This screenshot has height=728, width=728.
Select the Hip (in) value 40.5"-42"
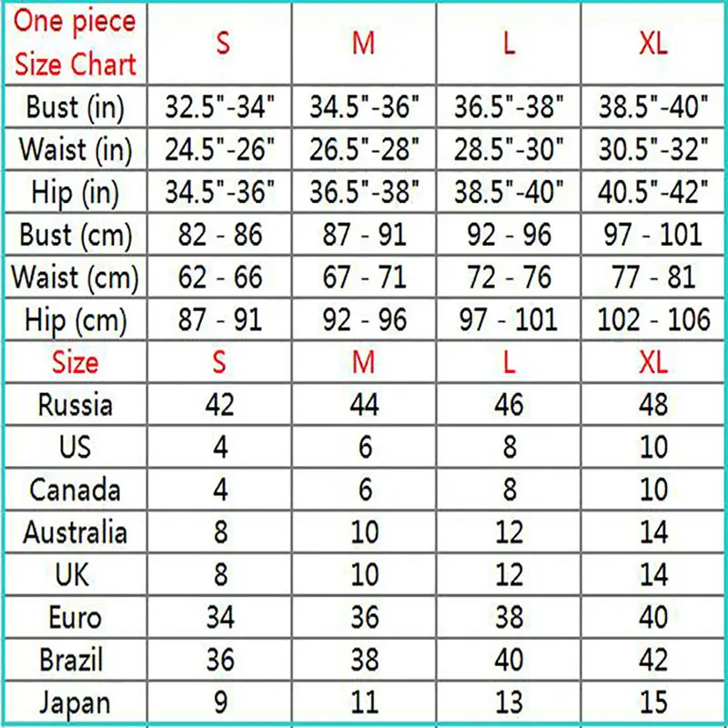coord(652,193)
